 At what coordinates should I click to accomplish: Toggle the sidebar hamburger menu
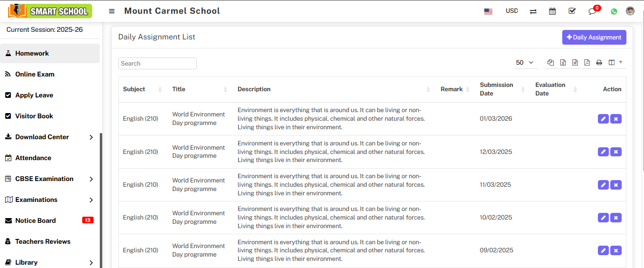pyautogui.click(x=112, y=11)
